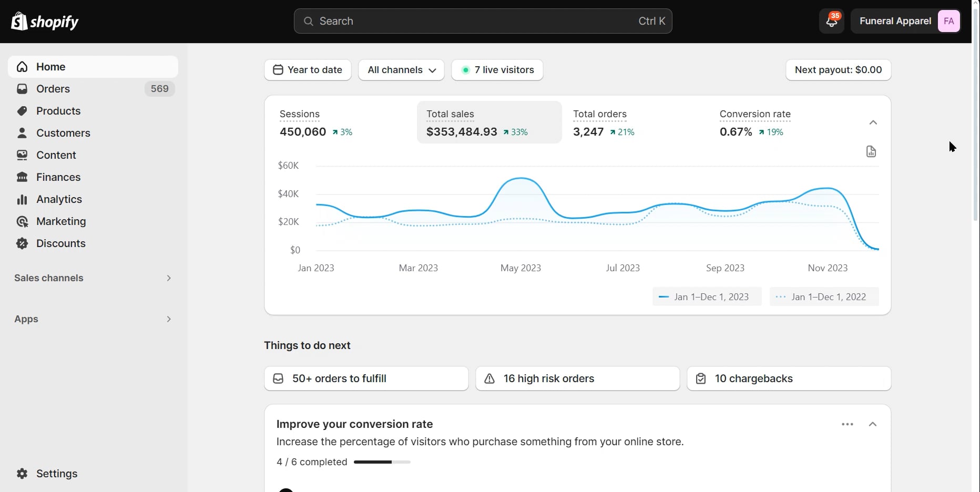Collapse the metrics chart card
Screen dimensions: 980x492
(873, 122)
